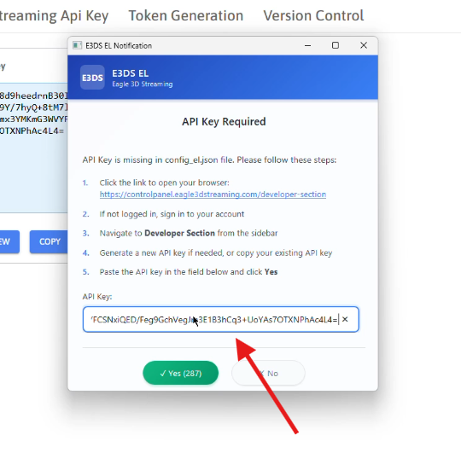This screenshot has height=476, width=461.
Task: Click the partially hidden button left of COPY
Action: [x=9, y=241]
